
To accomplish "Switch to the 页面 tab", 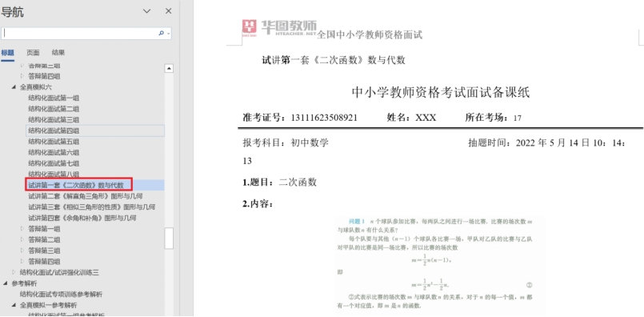I will [33, 53].
